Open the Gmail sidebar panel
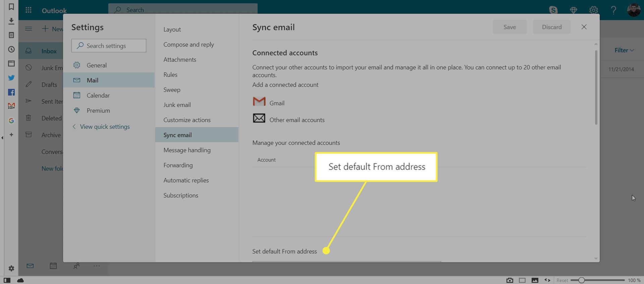 coord(11,106)
